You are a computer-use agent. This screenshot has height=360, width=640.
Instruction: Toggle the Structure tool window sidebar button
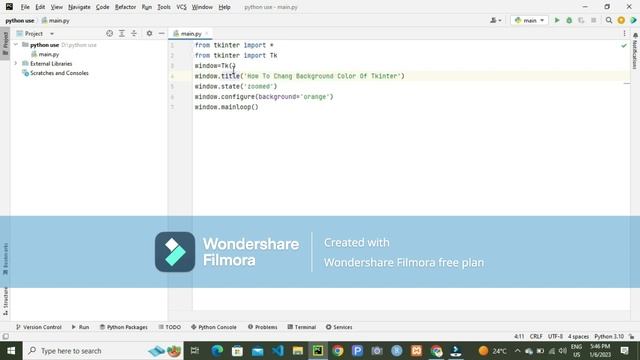[5, 300]
